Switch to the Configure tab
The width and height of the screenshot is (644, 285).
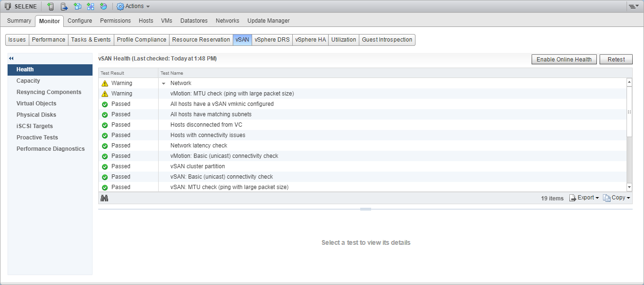click(80, 21)
